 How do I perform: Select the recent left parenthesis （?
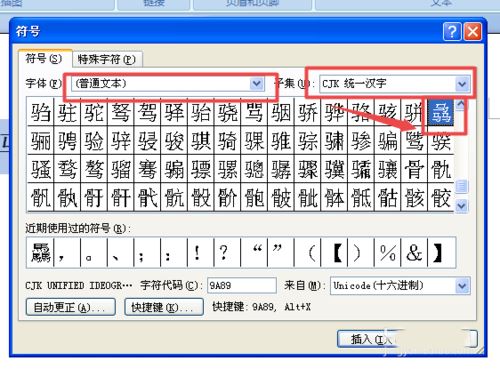(307, 253)
